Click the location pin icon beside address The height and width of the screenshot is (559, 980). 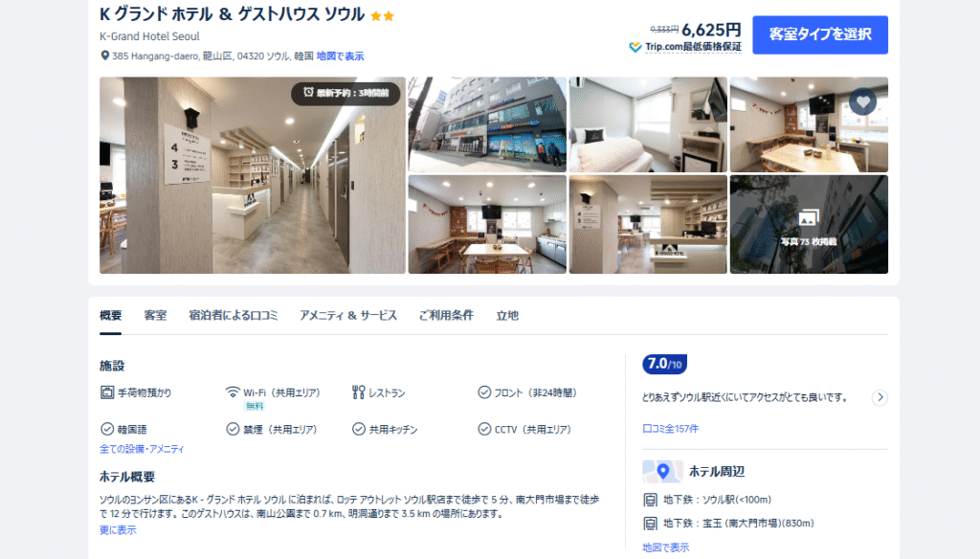point(105,56)
